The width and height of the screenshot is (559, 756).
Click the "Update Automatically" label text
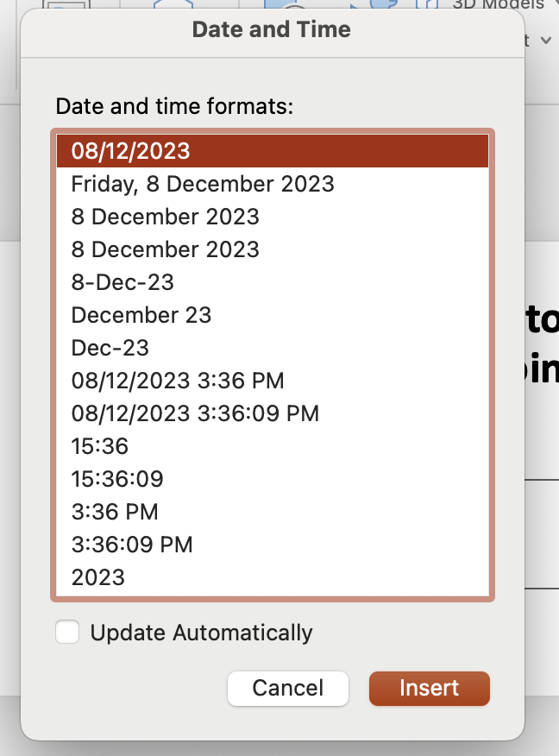click(x=201, y=633)
